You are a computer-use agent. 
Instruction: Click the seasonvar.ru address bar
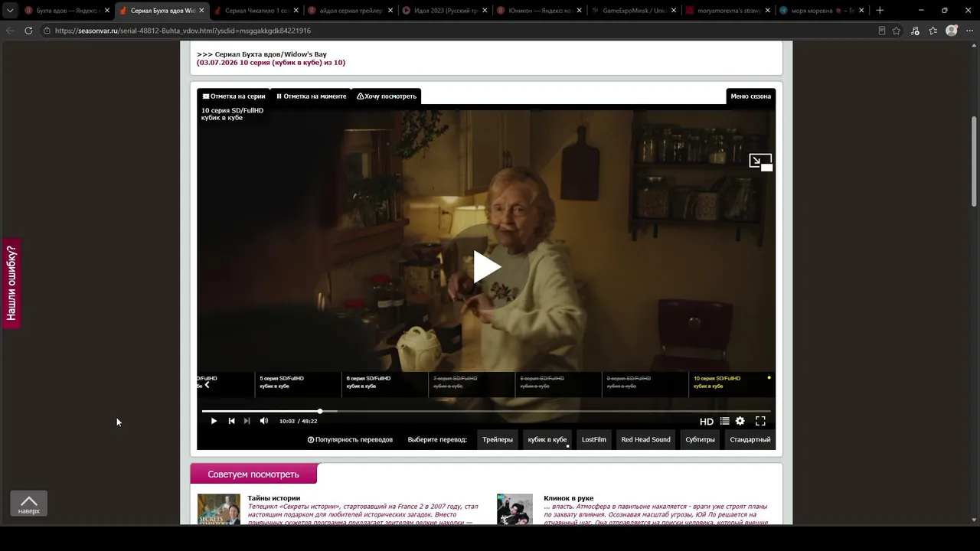point(459,31)
